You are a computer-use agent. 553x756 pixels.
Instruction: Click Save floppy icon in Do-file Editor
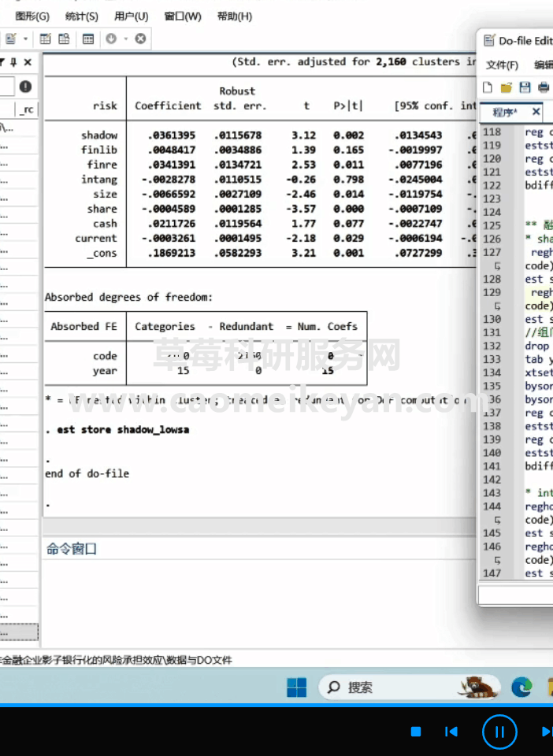[525, 87]
